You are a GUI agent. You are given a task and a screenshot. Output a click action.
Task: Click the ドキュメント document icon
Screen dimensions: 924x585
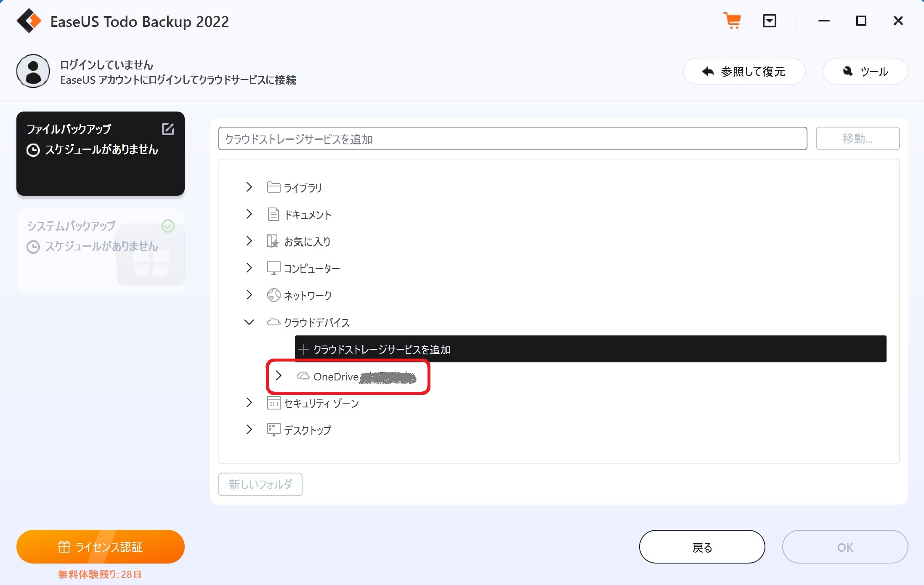click(273, 214)
